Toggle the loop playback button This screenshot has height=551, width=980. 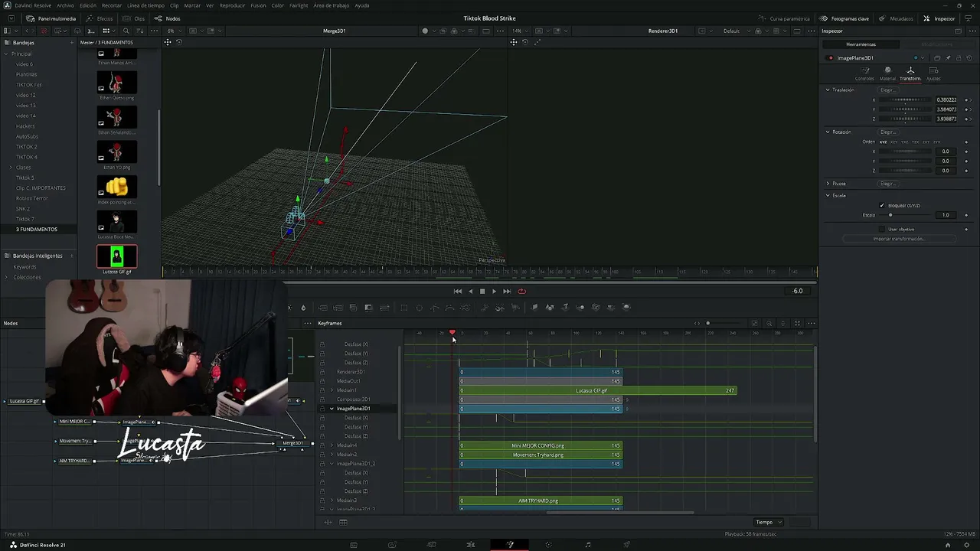pos(522,291)
